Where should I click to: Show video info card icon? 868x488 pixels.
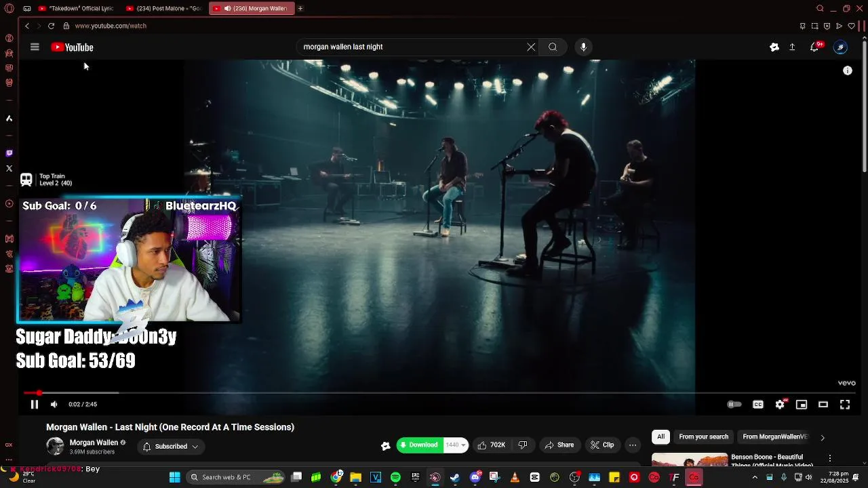coord(848,70)
